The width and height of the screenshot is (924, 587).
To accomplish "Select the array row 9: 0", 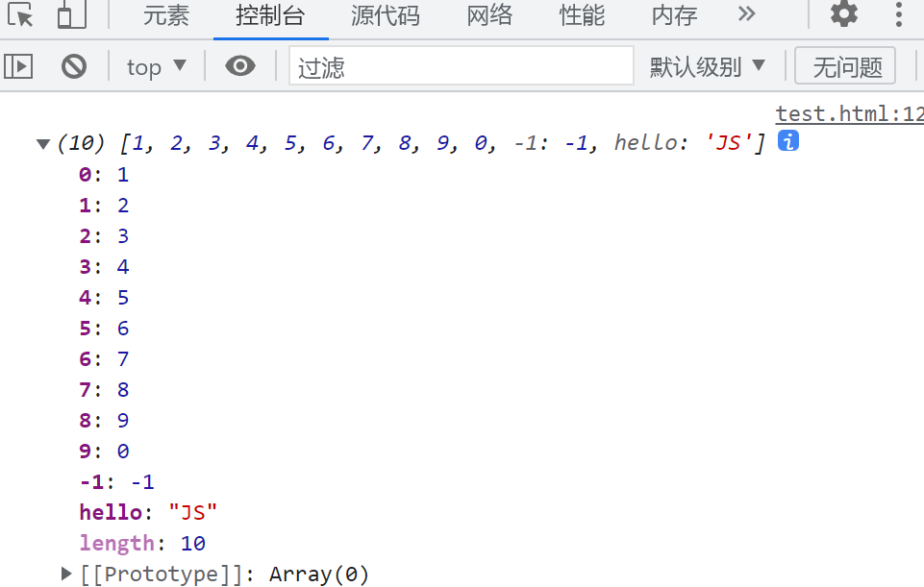I will [x=104, y=451].
